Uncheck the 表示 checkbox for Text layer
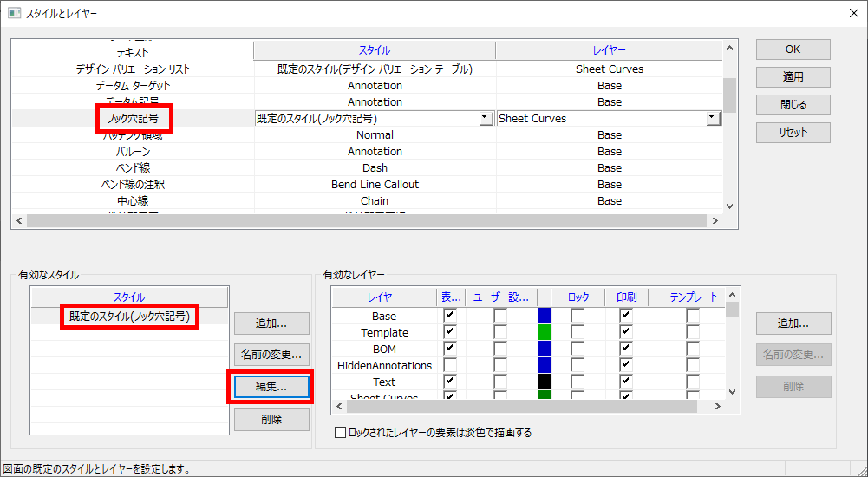The height and width of the screenshot is (477, 868). [x=450, y=382]
